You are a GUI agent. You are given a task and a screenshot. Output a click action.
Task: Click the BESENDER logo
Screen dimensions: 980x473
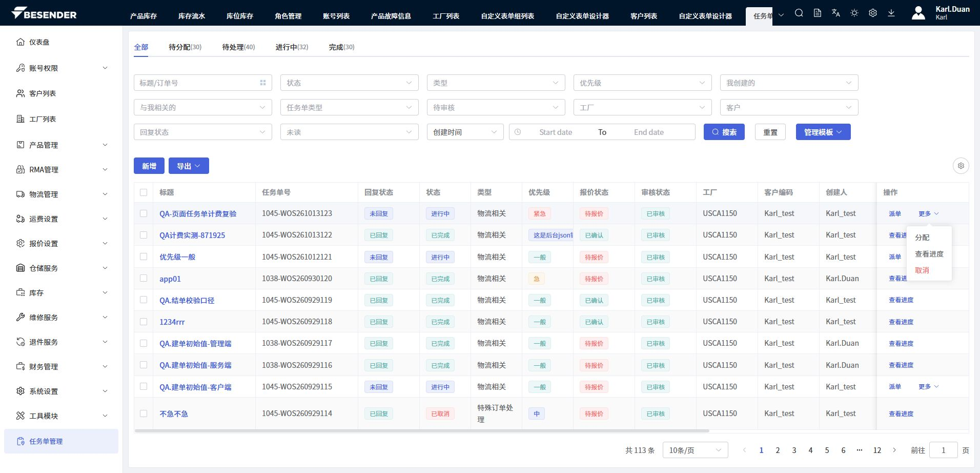point(44,14)
